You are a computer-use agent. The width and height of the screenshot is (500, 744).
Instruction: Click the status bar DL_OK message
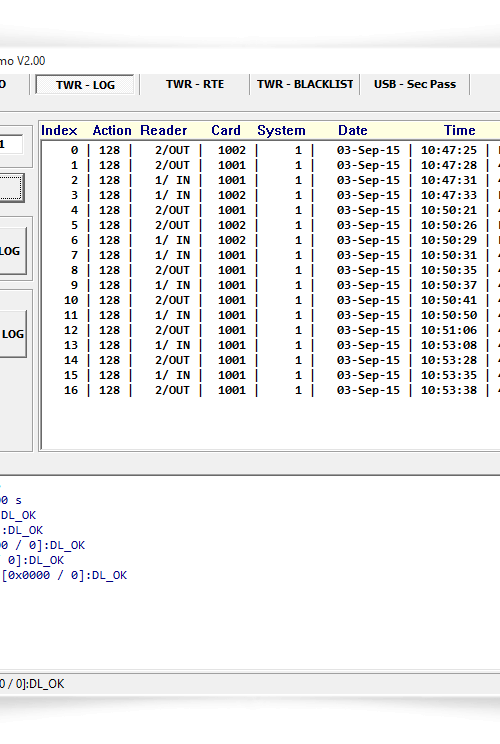[x=32, y=684]
